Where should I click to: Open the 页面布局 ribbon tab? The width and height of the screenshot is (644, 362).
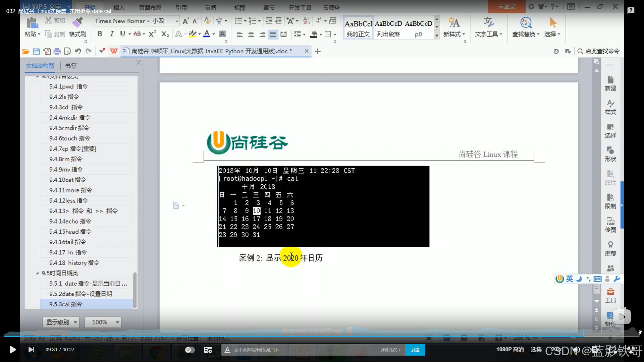(150, 7)
